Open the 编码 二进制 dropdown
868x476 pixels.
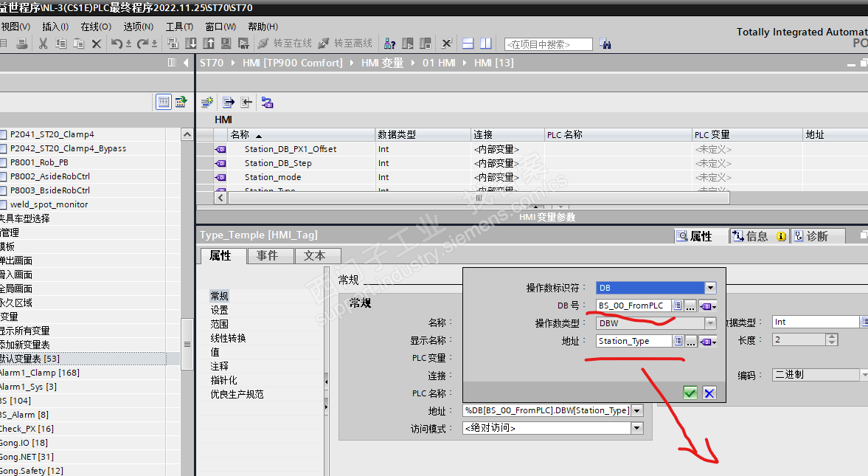click(x=864, y=375)
